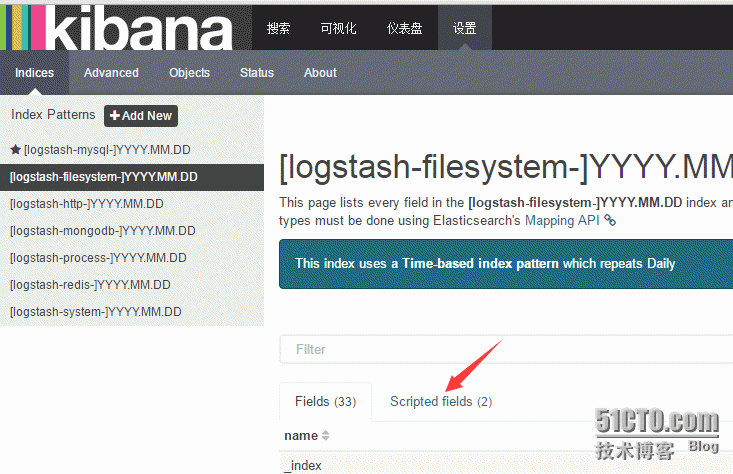Open the About settings tab

point(320,72)
